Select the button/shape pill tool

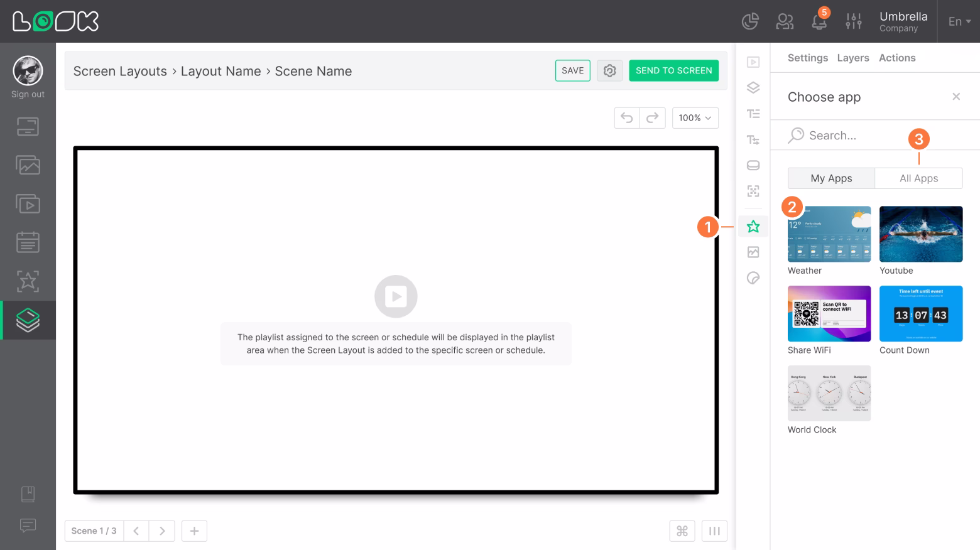coord(753,164)
